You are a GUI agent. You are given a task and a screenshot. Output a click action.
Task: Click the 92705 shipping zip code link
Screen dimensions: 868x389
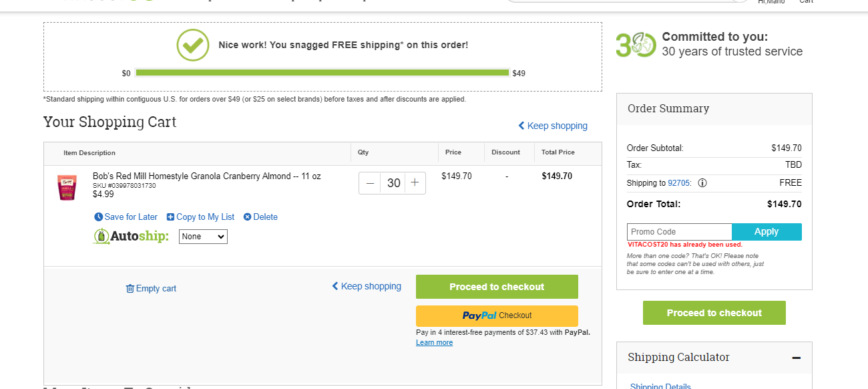[680, 183]
